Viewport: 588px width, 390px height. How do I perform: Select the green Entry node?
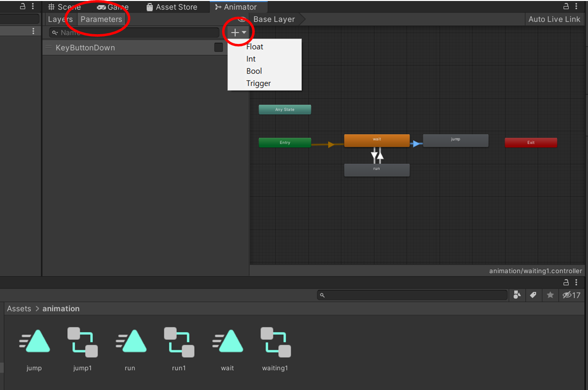[x=285, y=143]
